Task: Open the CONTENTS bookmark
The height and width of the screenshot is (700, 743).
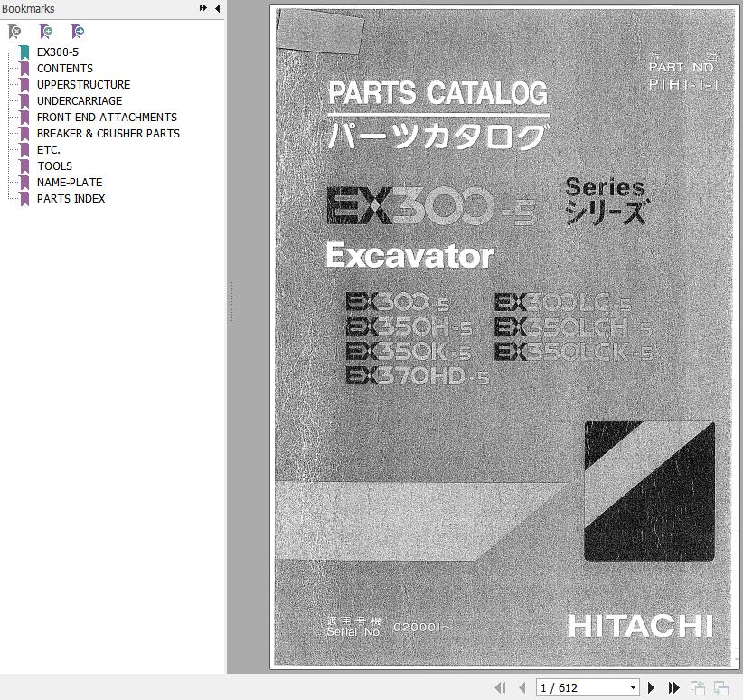Action: click(x=65, y=69)
